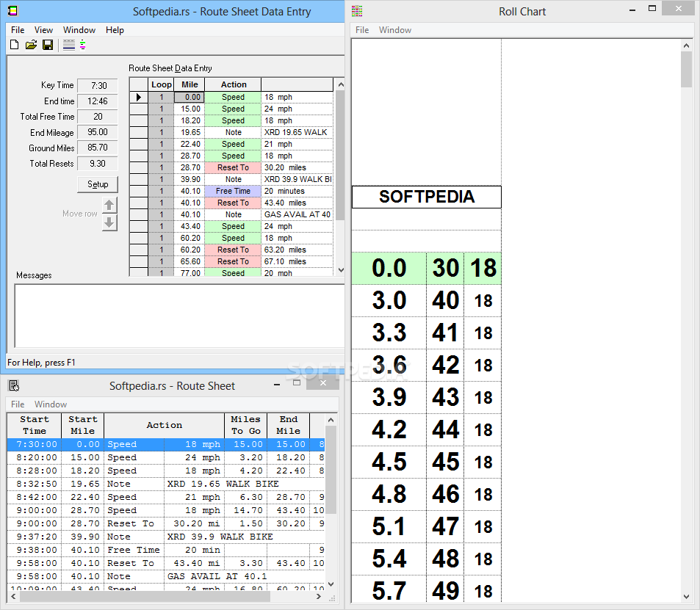This screenshot has height=610, width=700.
Task: Click the Key Time field
Action: click(x=98, y=85)
